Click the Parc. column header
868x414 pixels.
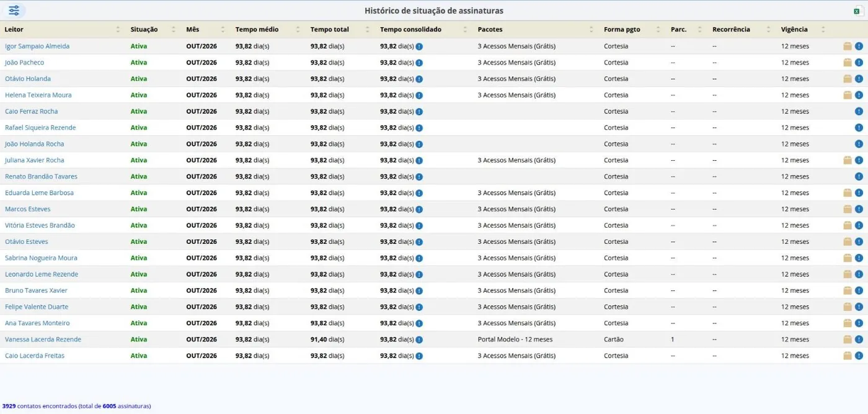(679, 29)
